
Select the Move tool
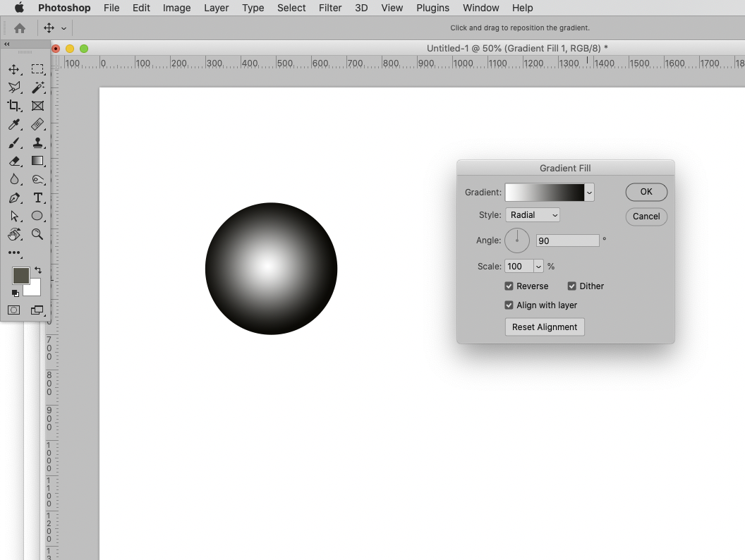click(x=14, y=69)
